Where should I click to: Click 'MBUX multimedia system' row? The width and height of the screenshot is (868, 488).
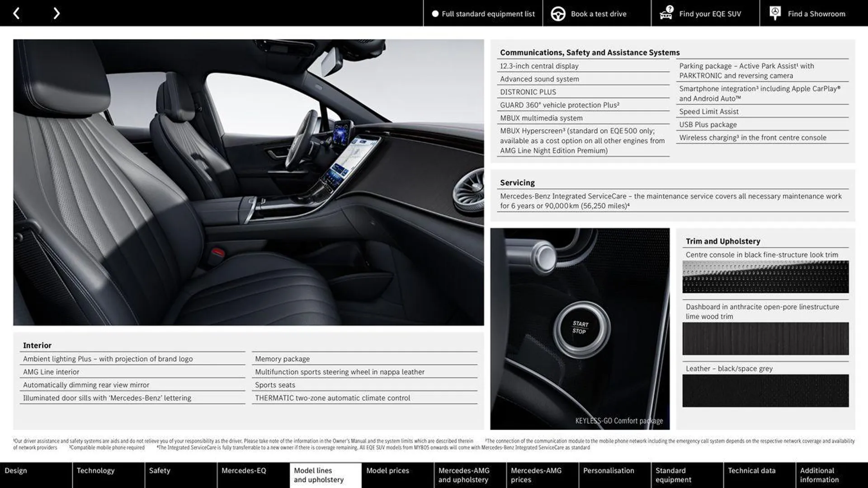(583, 118)
